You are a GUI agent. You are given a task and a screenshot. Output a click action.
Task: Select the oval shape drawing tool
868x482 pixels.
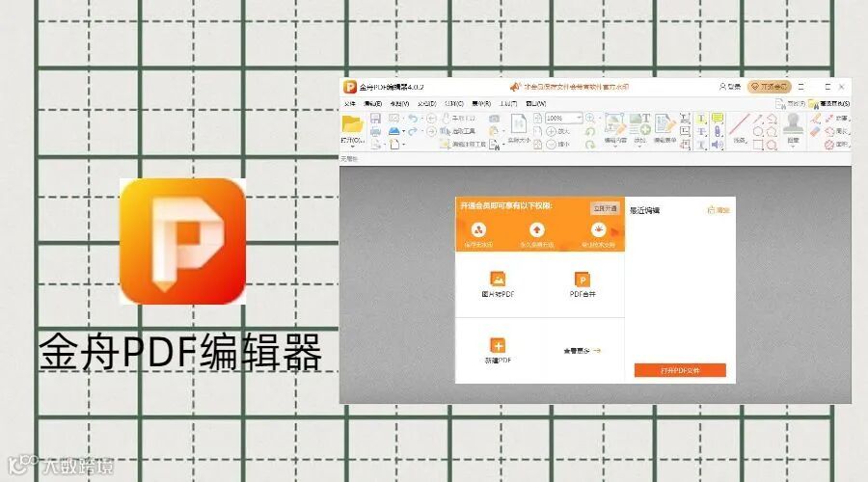click(x=758, y=132)
